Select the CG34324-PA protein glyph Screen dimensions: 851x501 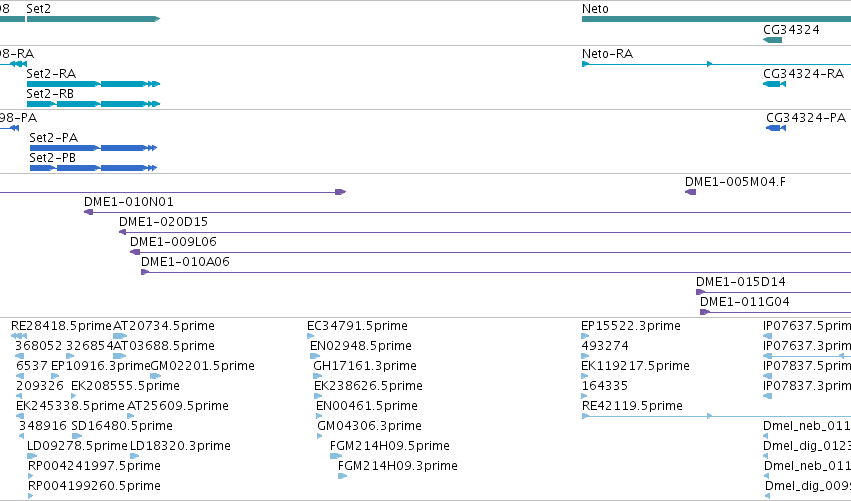(776, 128)
